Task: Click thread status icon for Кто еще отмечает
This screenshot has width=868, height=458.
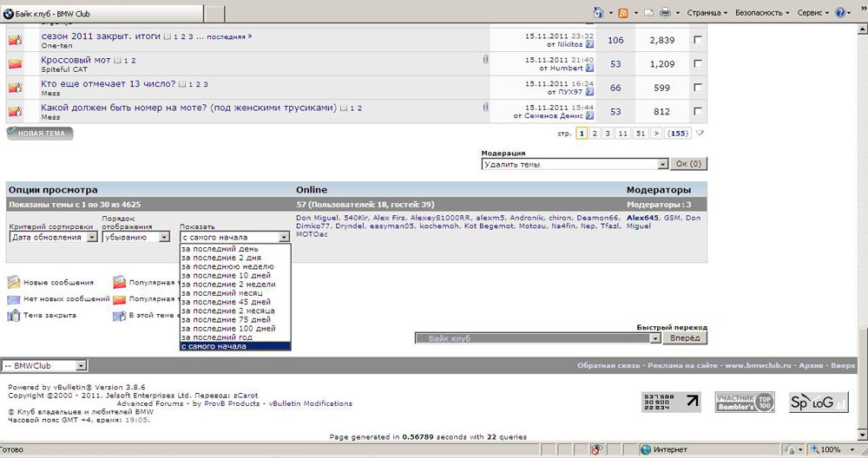Action: [16, 88]
